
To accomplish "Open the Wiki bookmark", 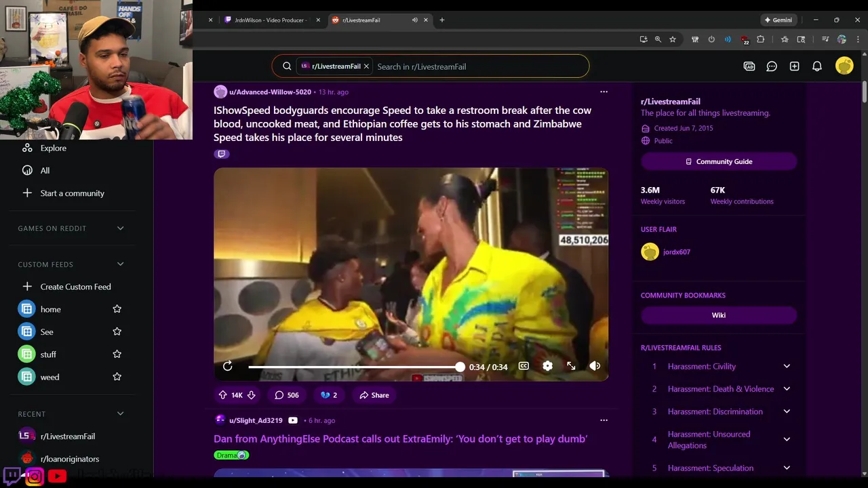I will (x=719, y=315).
